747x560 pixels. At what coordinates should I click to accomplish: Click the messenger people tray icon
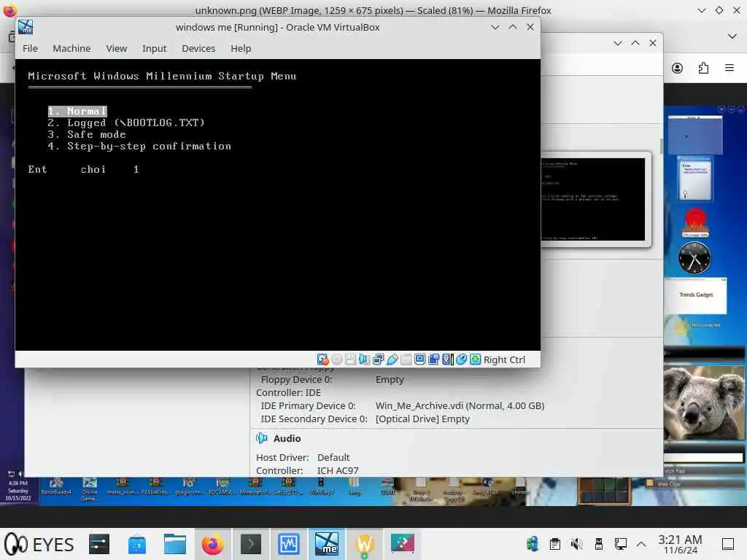[x=532, y=544]
